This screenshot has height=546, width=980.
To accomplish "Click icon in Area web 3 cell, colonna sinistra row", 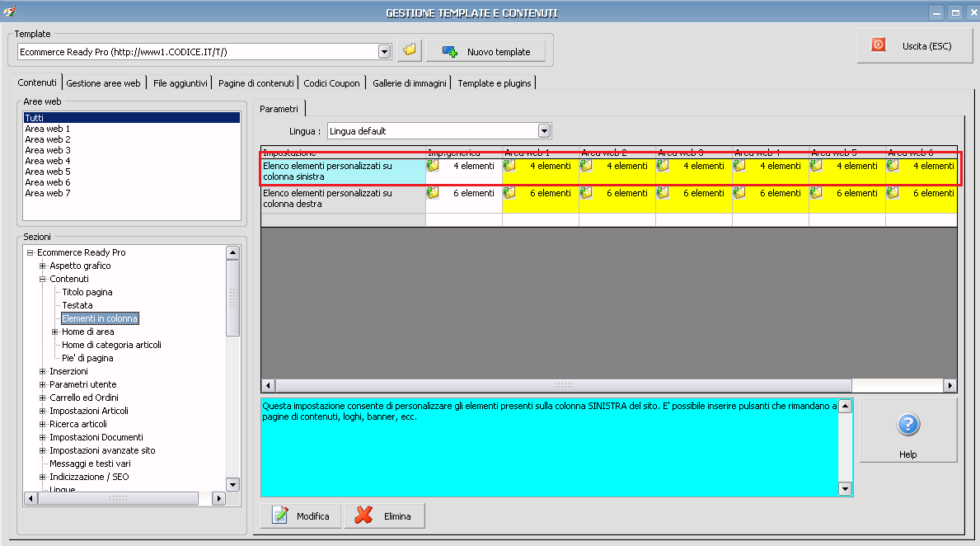I will click(663, 166).
